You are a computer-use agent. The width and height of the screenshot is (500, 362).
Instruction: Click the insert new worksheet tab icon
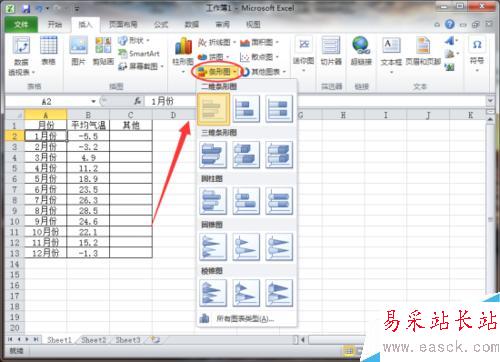(155, 340)
